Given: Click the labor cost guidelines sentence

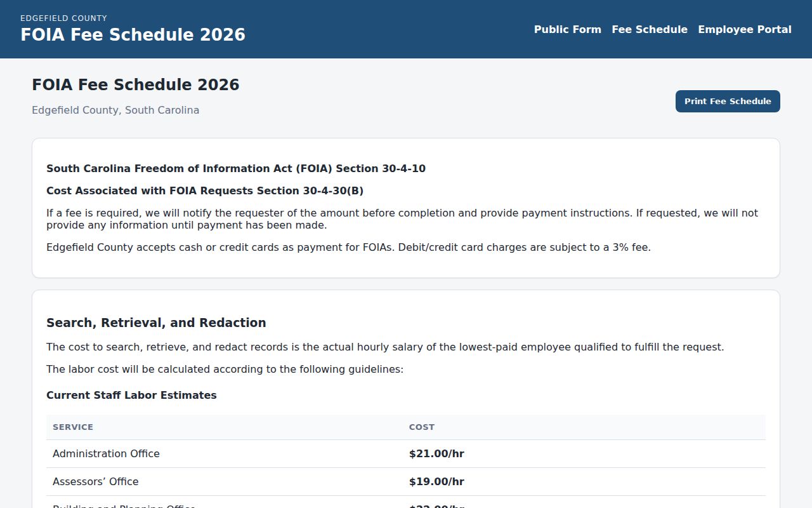Looking at the screenshot, I should coord(225,369).
